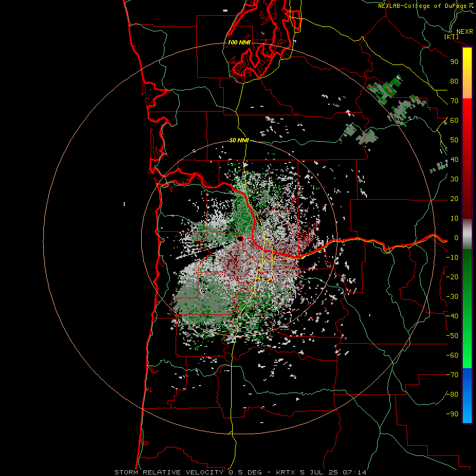Screen dimensions: 476x476
Task: Click the 30 tick label on the scale
Action: 454,179
